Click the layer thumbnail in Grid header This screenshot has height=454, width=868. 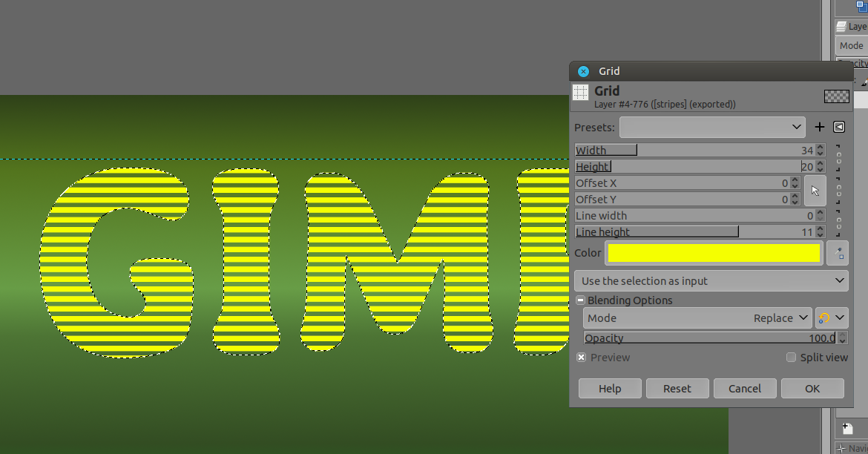[836, 97]
